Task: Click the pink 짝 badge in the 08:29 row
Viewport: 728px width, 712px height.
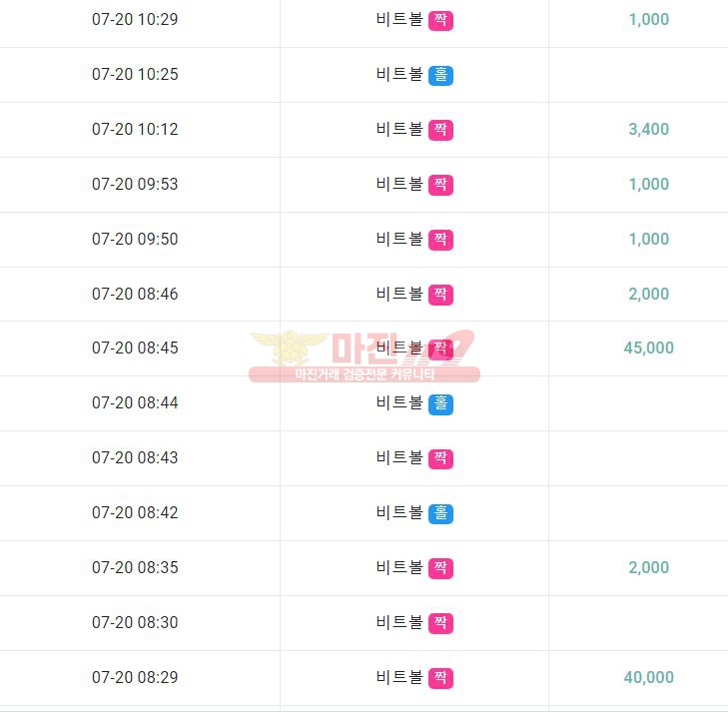Action: click(x=440, y=678)
